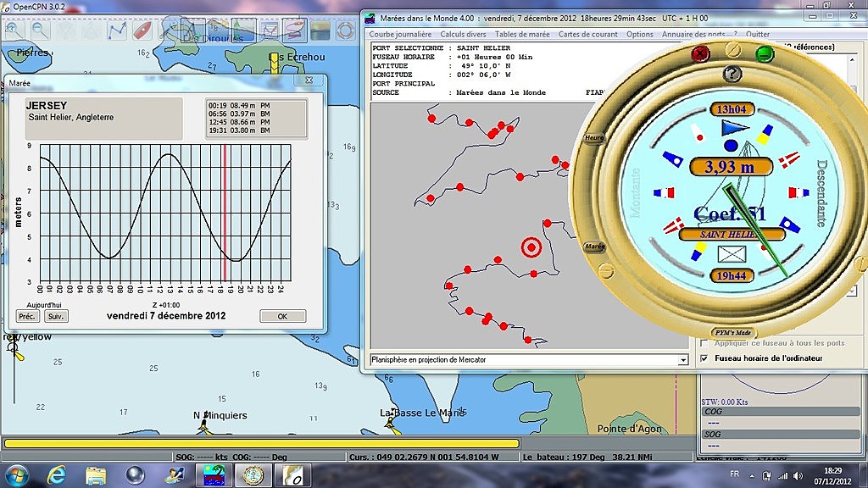868x488 pixels.
Task: Zoom in on the OpenCPN chart
Action: [14, 30]
